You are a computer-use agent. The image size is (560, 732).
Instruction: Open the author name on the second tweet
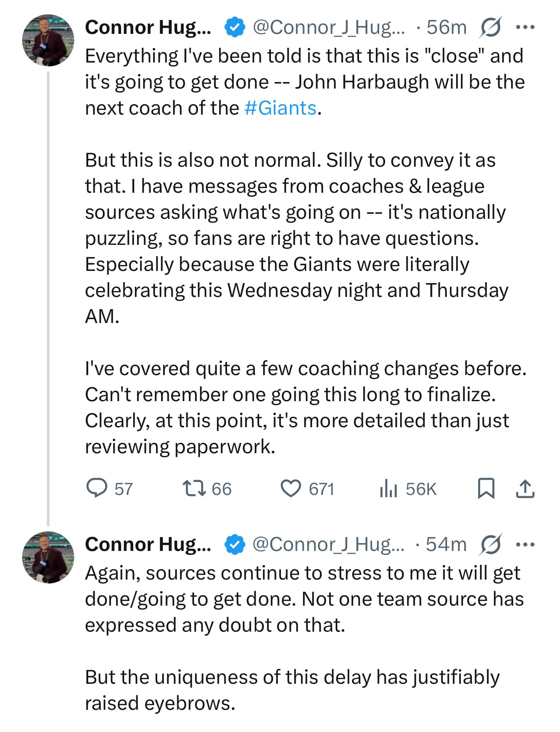(148, 544)
